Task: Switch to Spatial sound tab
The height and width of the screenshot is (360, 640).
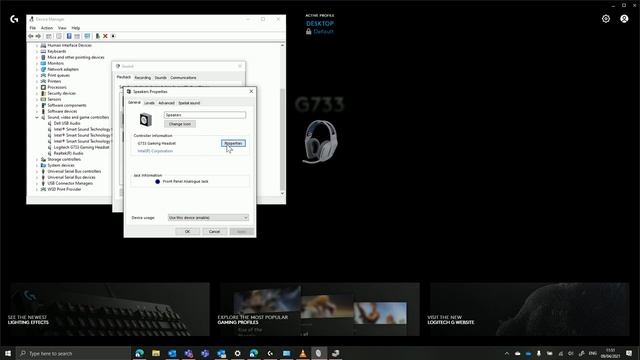Action: click(189, 103)
